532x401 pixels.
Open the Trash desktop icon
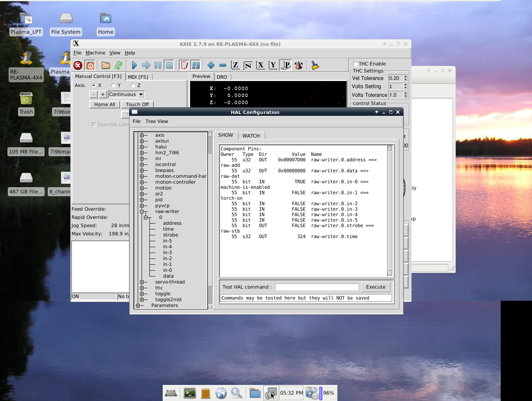click(26, 104)
